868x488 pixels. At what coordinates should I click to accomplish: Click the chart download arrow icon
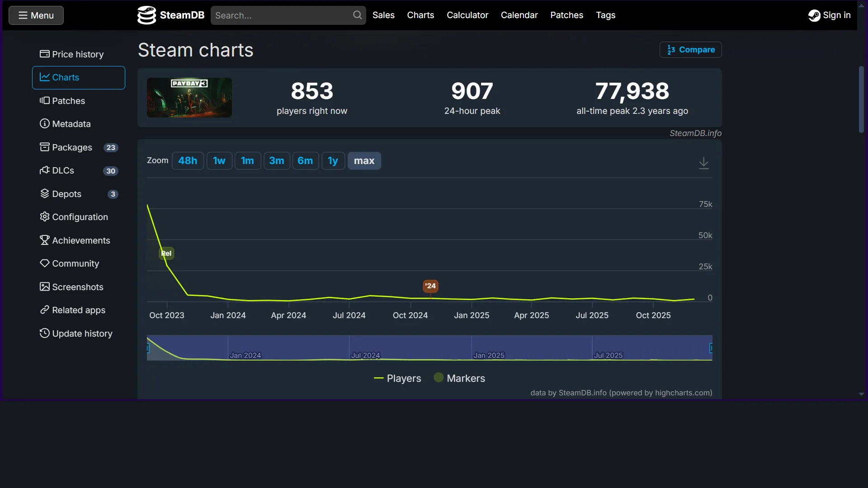pyautogui.click(x=703, y=162)
